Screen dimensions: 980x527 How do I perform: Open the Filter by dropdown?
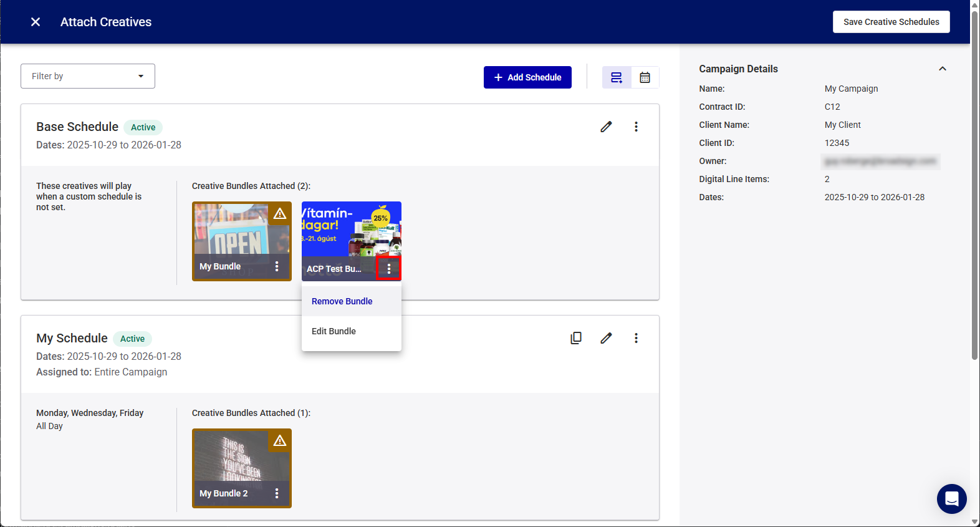click(88, 76)
